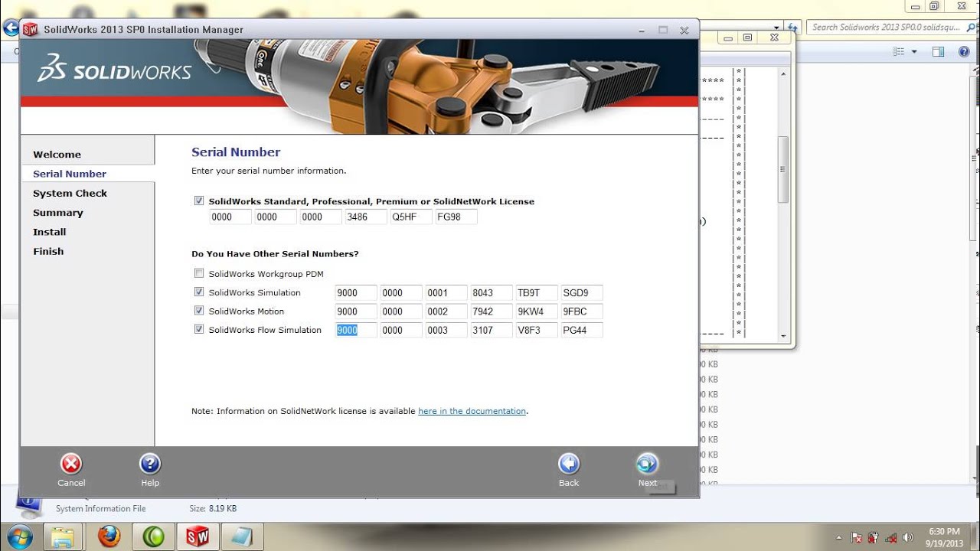980x551 pixels.
Task: Open the Summary step in the sidebar
Action: [58, 213]
